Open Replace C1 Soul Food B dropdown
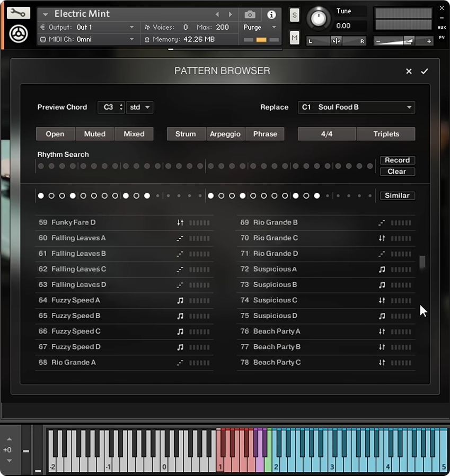Screen dimensions: 450x476 point(356,107)
